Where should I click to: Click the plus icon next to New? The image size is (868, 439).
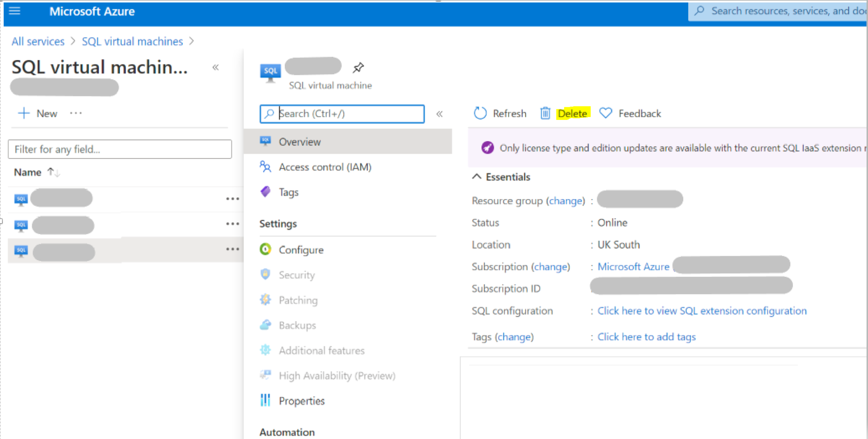point(24,113)
